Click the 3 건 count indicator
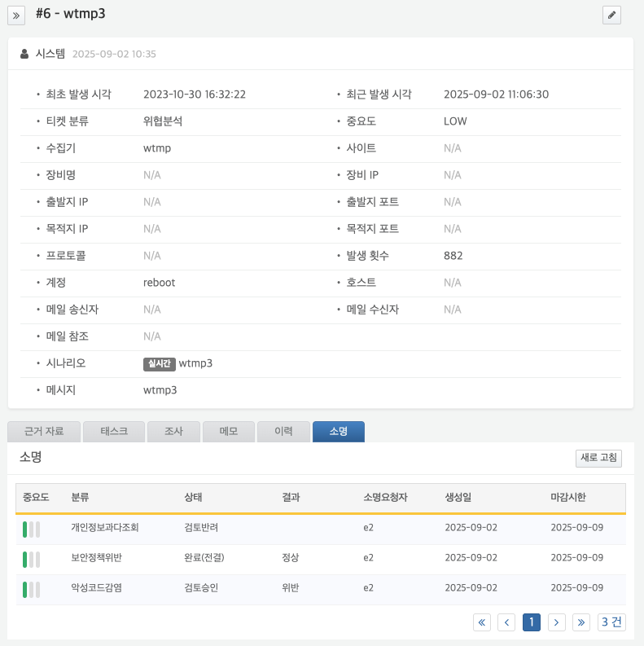Image resolution: width=644 pixels, height=646 pixels. pos(611,622)
